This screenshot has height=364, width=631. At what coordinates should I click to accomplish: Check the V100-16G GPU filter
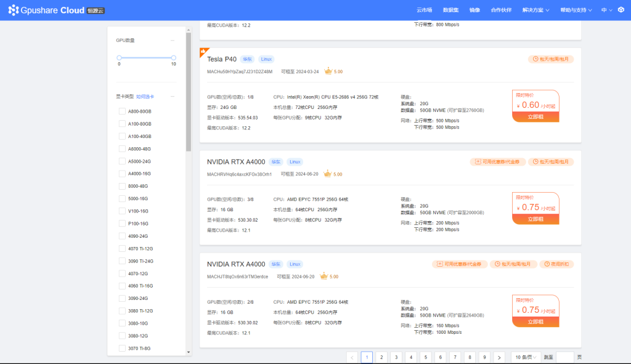(122, 211)
